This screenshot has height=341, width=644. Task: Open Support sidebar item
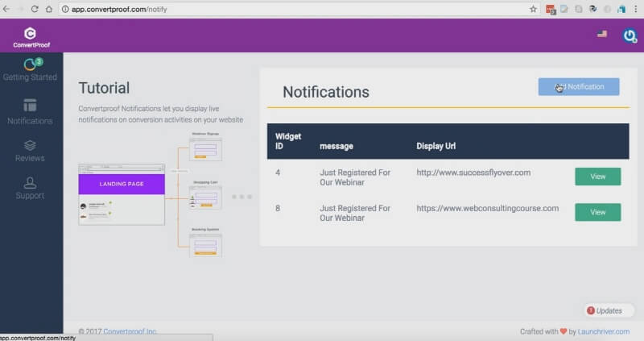click(30, 189)
